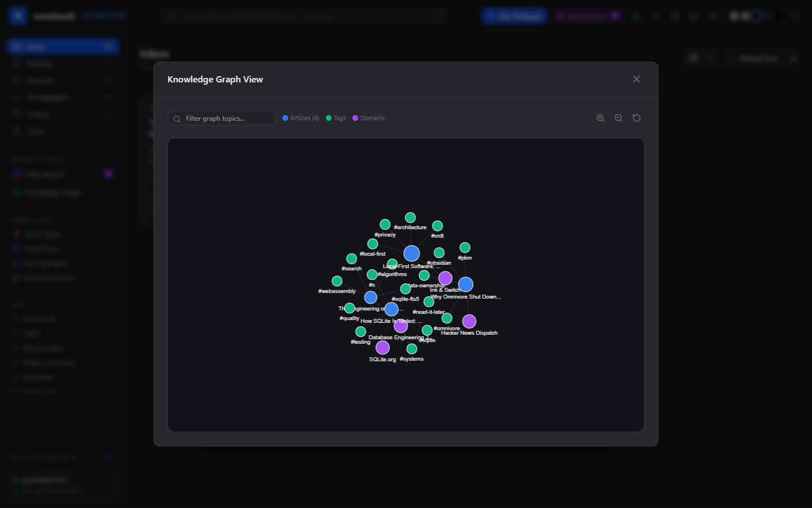This screenshot has width=812, height=508.
Task: Select the #obsidian tag node
Action: click(439, 253)
